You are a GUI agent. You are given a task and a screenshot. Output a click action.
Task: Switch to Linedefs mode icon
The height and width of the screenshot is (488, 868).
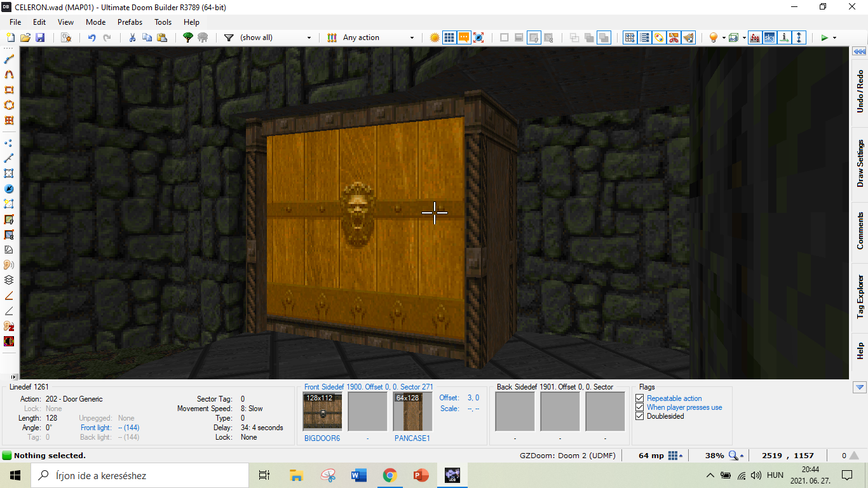pyautogui.click(x=10, y=158)
